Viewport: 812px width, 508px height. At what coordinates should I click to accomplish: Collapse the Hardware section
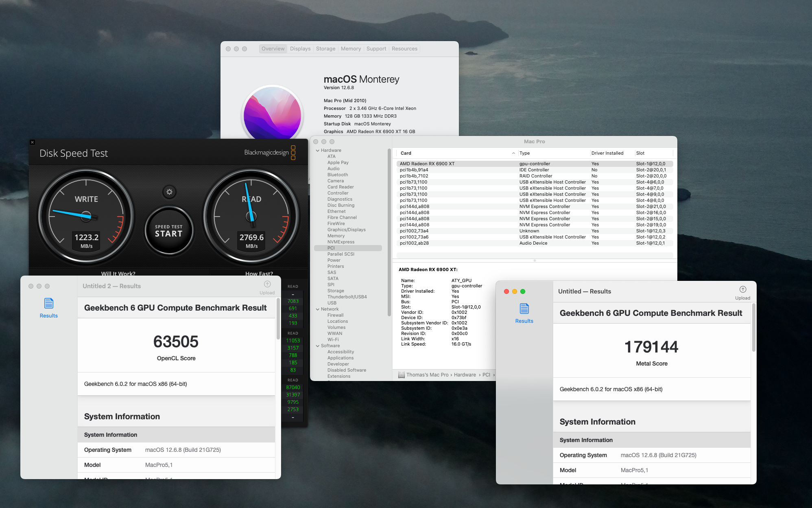pyautogui.click(x=318, y=151)
